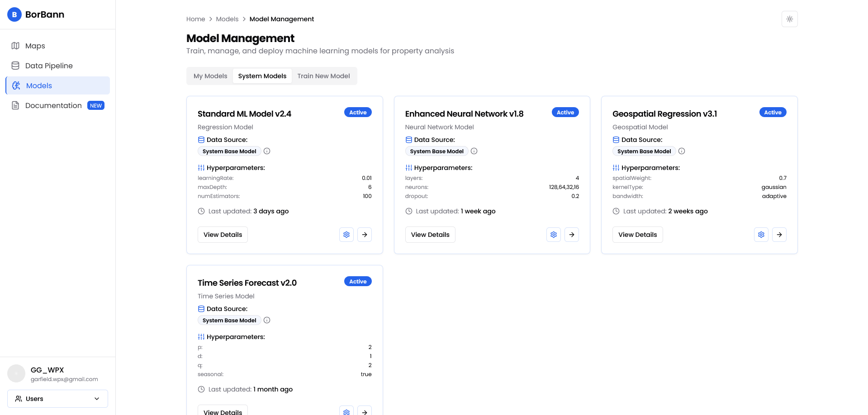Open settings gear for Enhanced Neural Network
Screen dimensions: 868x415
pyautogui.click(x=553, y=235)
